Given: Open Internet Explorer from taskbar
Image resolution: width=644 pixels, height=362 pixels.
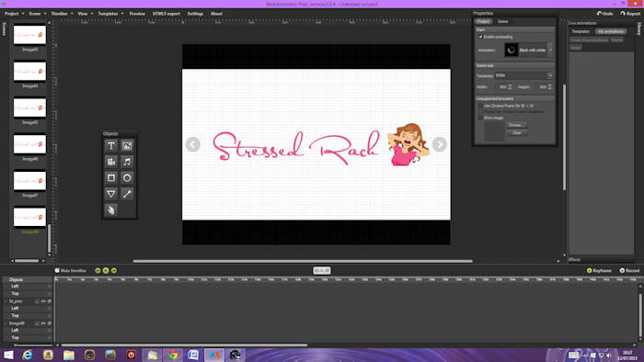Looking at the screenshot, I should (27, 355).
